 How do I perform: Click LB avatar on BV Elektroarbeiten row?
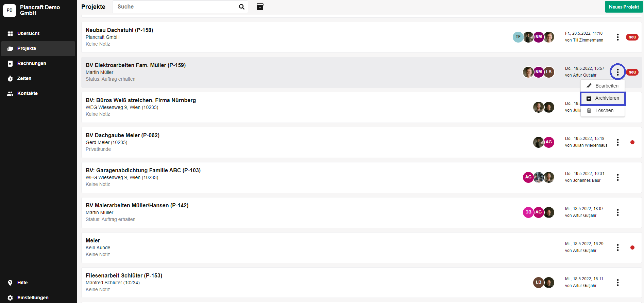[x=549, y=72]
